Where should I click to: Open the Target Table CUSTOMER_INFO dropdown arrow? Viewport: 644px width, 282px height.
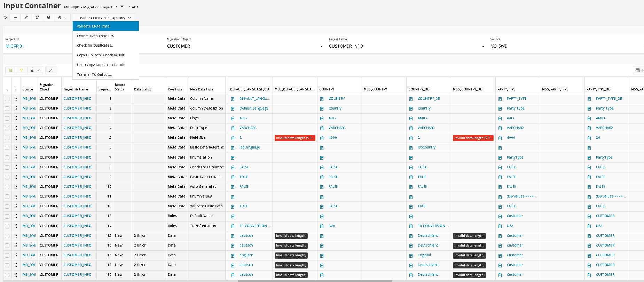[483, 47]
